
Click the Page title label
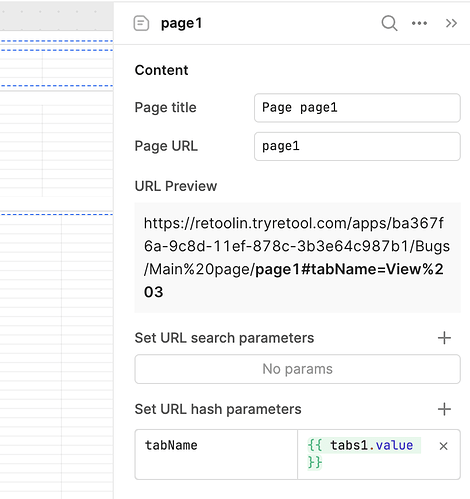click(165, 108)
